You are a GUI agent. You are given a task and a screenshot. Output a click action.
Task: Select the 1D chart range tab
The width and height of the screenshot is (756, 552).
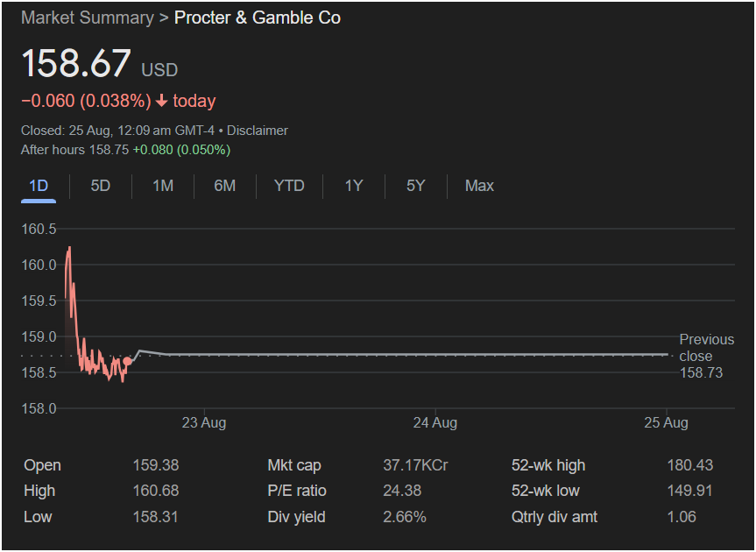point(39,186)
